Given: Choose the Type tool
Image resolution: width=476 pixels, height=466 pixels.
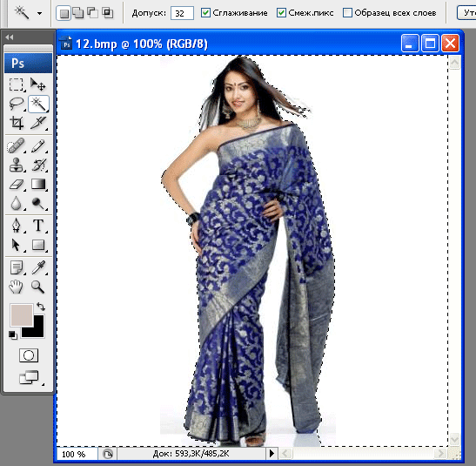Looking at the screenshot, I should 38,226.
